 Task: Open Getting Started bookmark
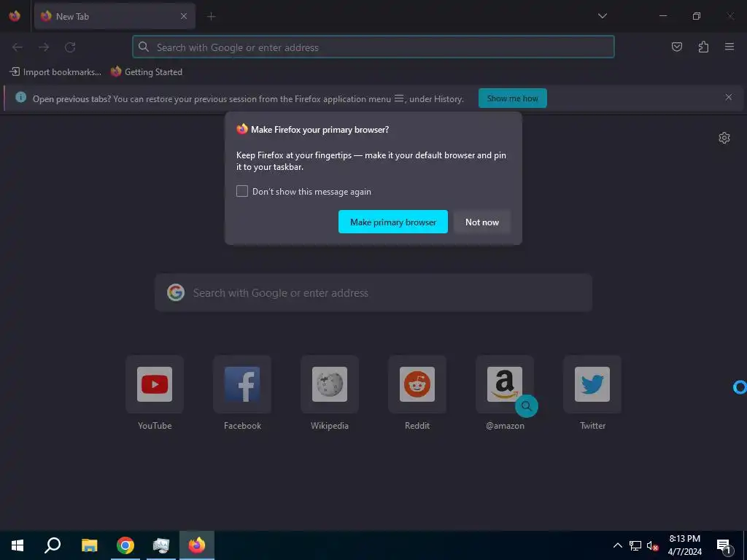click(x=147, y=72)
